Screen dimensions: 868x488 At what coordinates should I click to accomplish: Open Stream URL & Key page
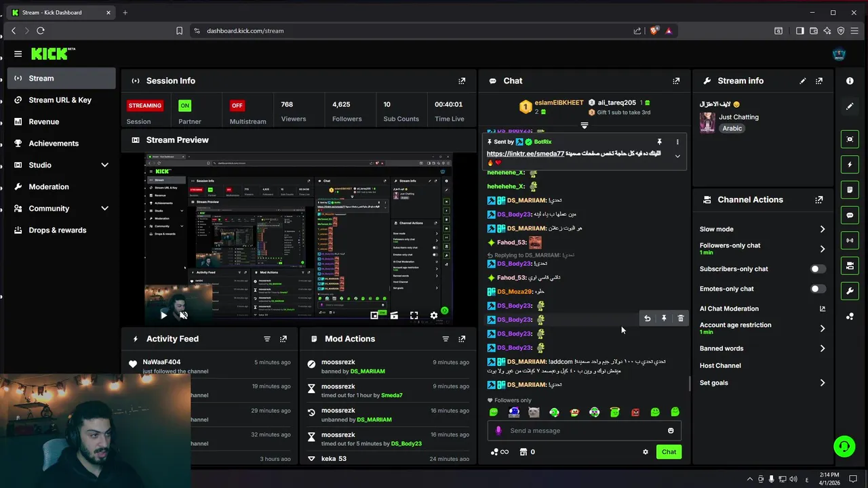tap(62, 100)
